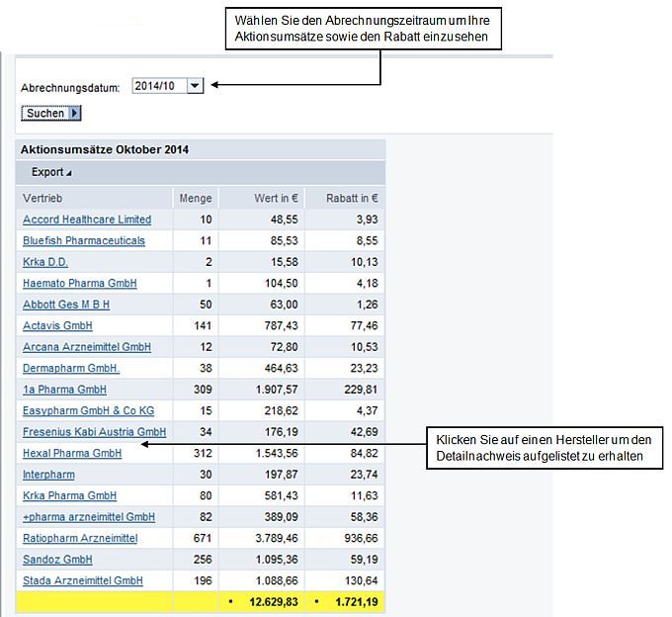The height and width of the screenshot is (617, 672).
Task: Open the Abrechnungsdatum dropdown arrow
Action: pos(195,86)
